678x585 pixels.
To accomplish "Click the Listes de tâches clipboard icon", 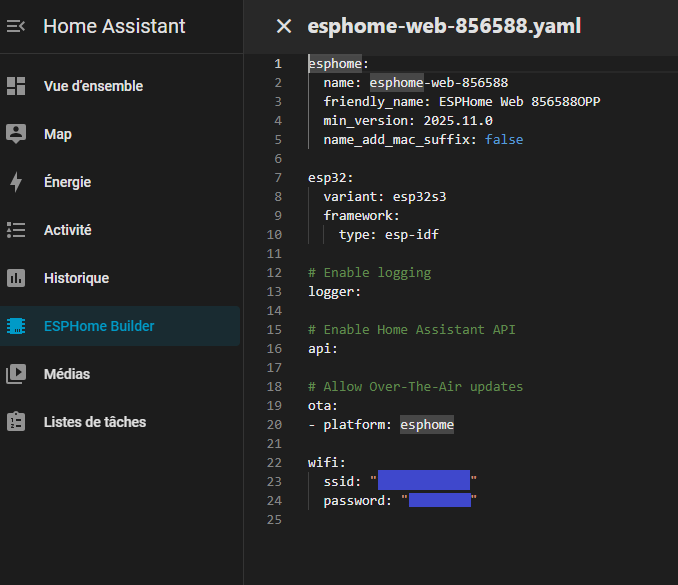I will pos(16,422).
